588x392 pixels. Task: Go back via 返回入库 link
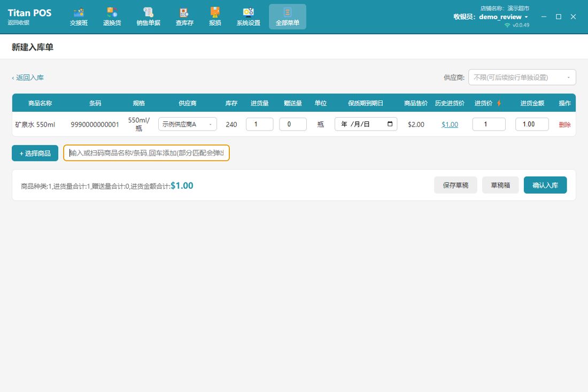(x=28, y=78)
